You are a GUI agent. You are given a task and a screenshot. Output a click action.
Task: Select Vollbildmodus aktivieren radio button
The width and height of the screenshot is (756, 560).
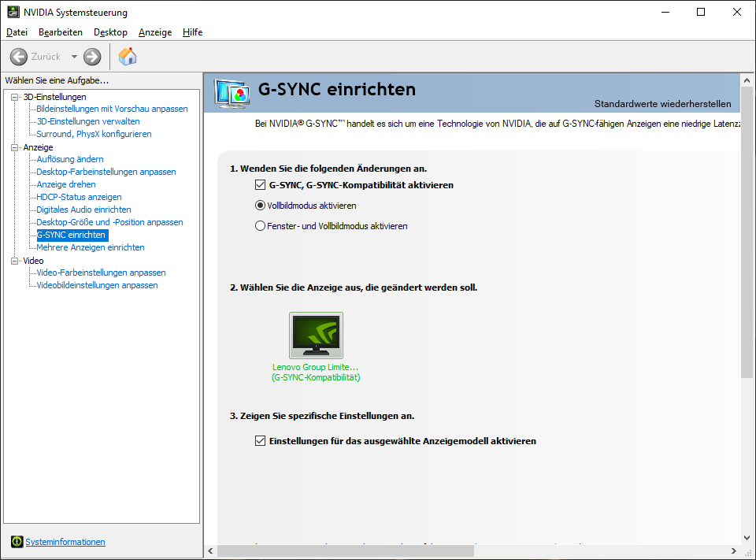click(260, 206)
